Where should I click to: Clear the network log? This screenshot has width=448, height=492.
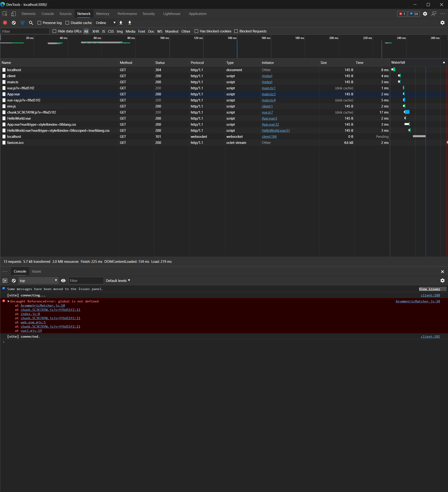[14, 23]
